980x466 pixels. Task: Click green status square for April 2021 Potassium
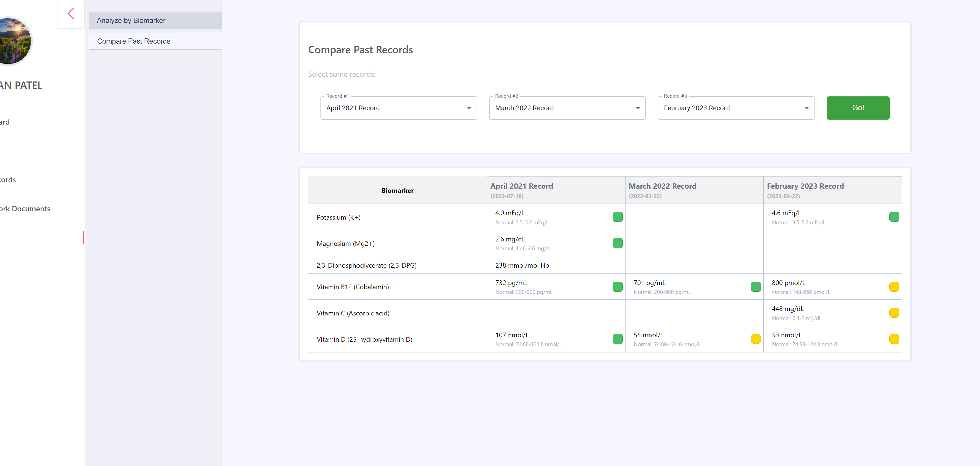click(x=618, y=217)
